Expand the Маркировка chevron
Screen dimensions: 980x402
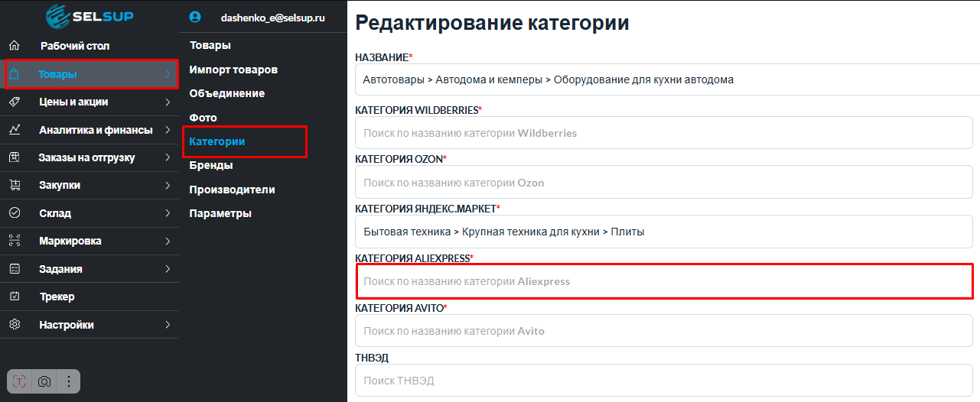(168, 241)
